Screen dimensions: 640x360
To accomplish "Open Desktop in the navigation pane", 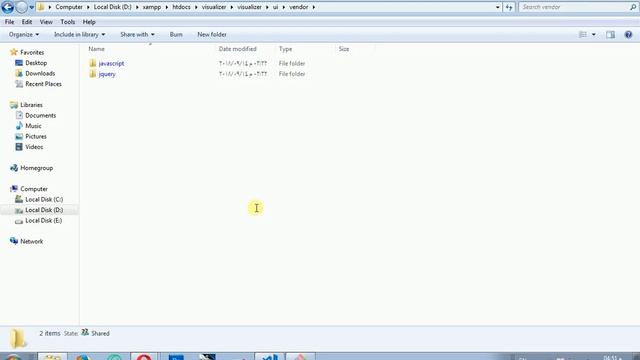I will (36, 63).
